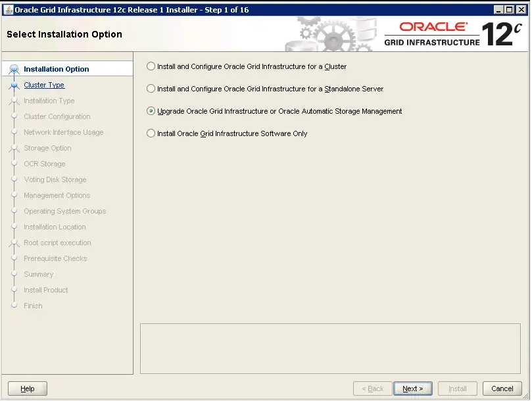Click the Storage Option step text
The width and height of the screenshot is (532, 401).
[47, 148]
